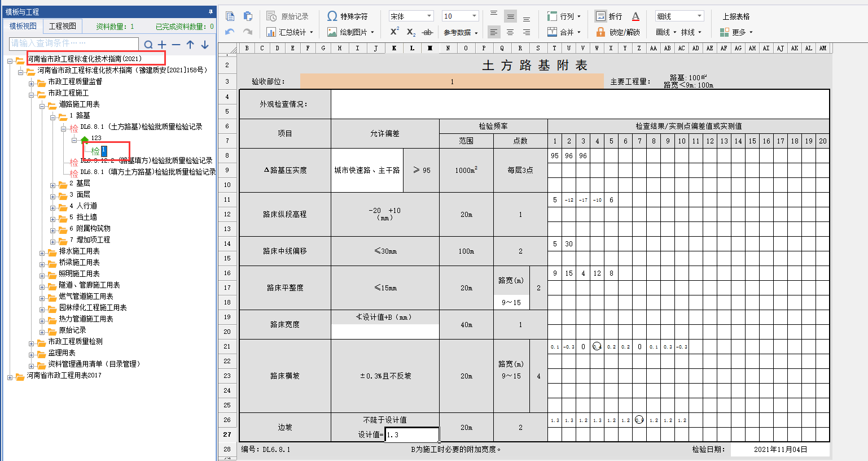
Task: Select DL6.8.1 (填方土方路基)检验批质量检验记录
Action: click(x=148, y=172)
